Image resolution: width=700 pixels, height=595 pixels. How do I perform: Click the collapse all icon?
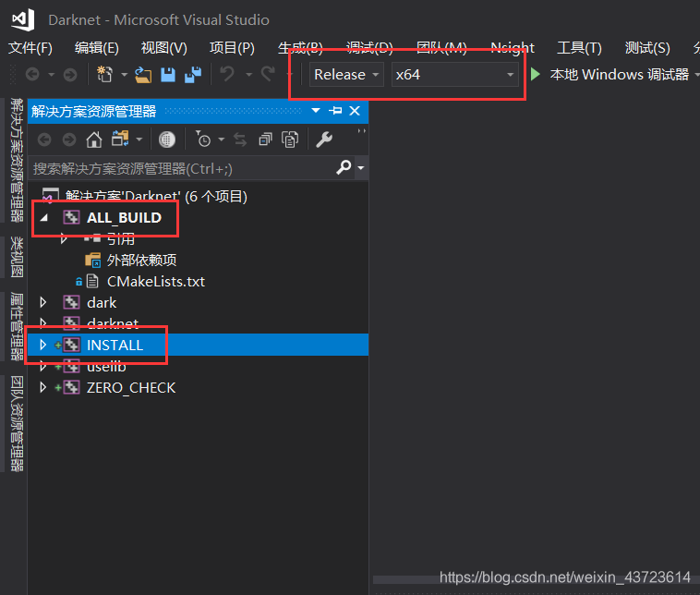(x=265, y=140)
